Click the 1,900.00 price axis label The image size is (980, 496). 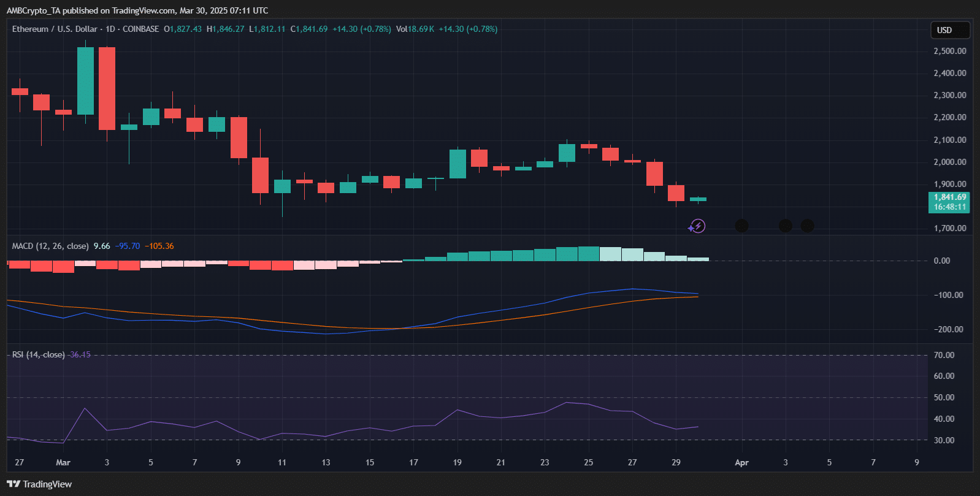[950, 184]
